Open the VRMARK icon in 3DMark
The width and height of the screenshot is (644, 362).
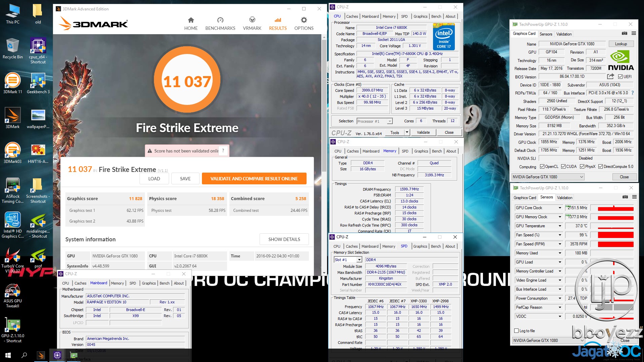[x=252, y=20]
